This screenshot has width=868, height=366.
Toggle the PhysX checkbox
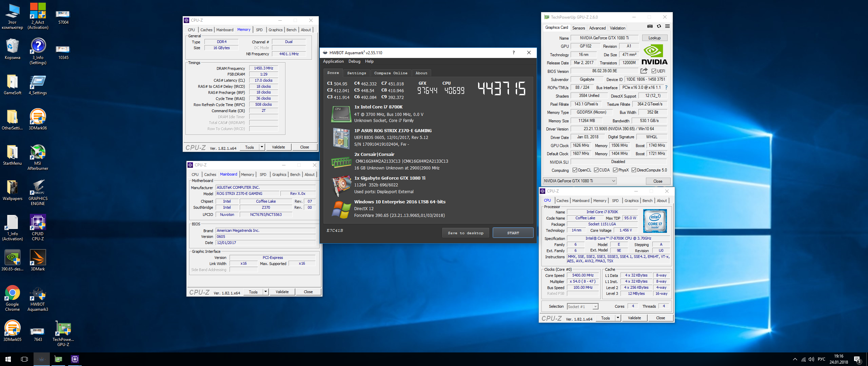[615, 170]
